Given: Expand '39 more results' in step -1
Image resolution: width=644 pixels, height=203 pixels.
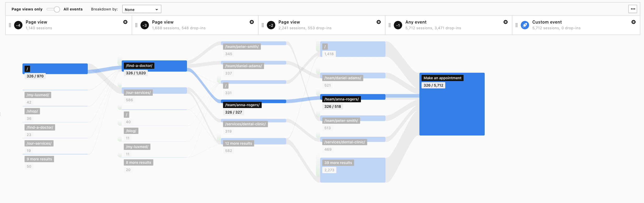Looking at the screenshot, I should pos(338,163).
